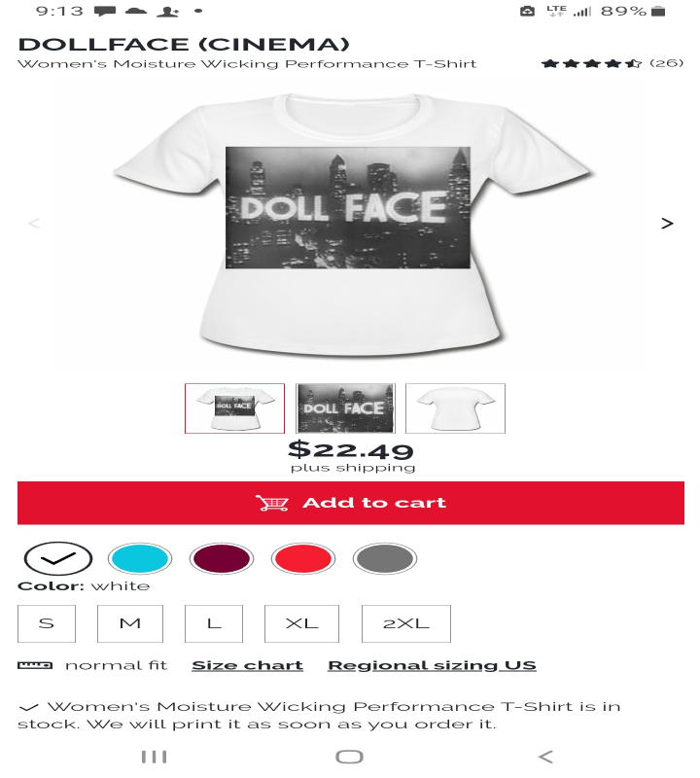Open the star rating reviews
700x778 pixels.
(x=612, y=63)
